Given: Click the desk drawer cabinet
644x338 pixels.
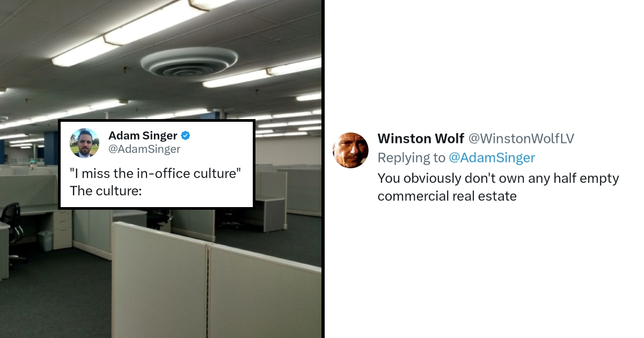Looking at the screenshot, I should [62, 229].
